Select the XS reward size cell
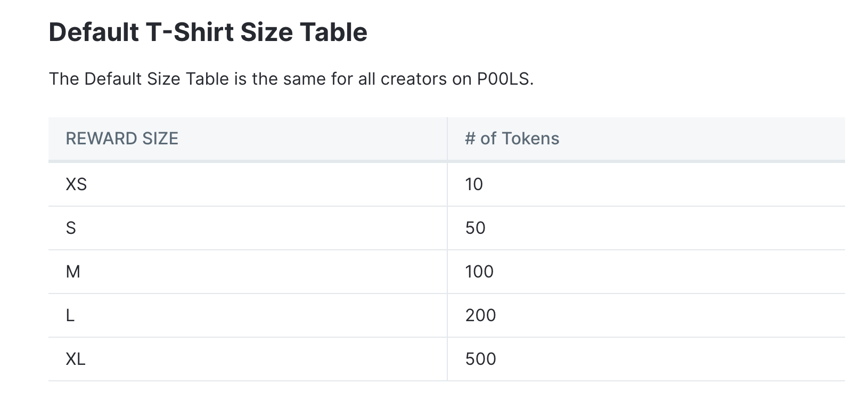 76,184
